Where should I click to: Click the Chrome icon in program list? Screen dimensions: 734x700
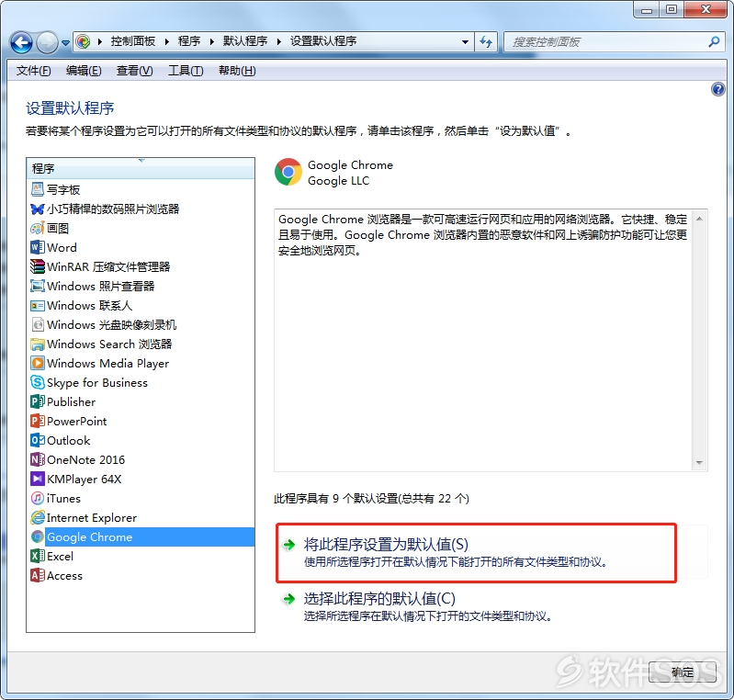point(38,536)
